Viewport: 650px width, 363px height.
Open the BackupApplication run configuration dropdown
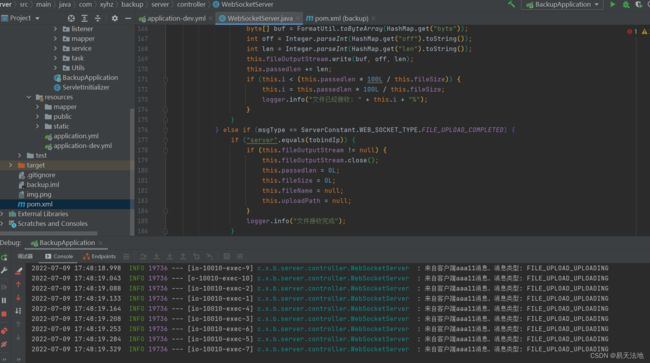tap(563, 5)
